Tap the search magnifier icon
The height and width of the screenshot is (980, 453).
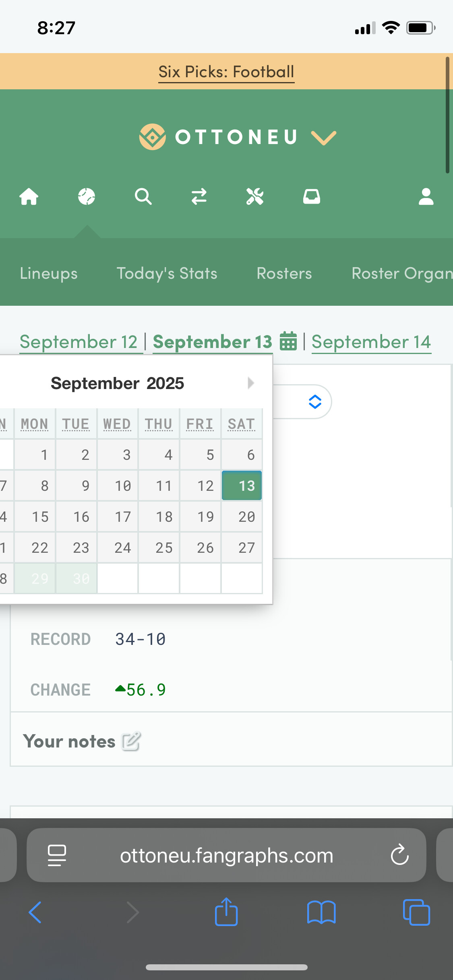coord(143,197)
